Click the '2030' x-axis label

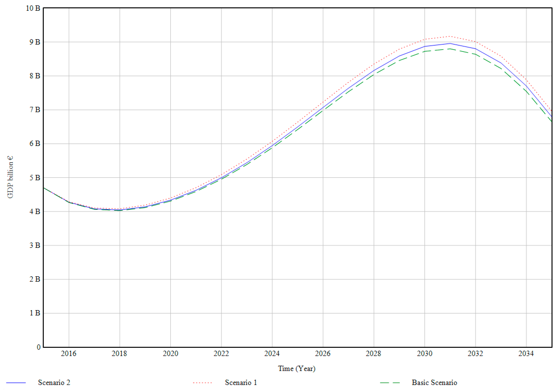(x=425, y=353)
